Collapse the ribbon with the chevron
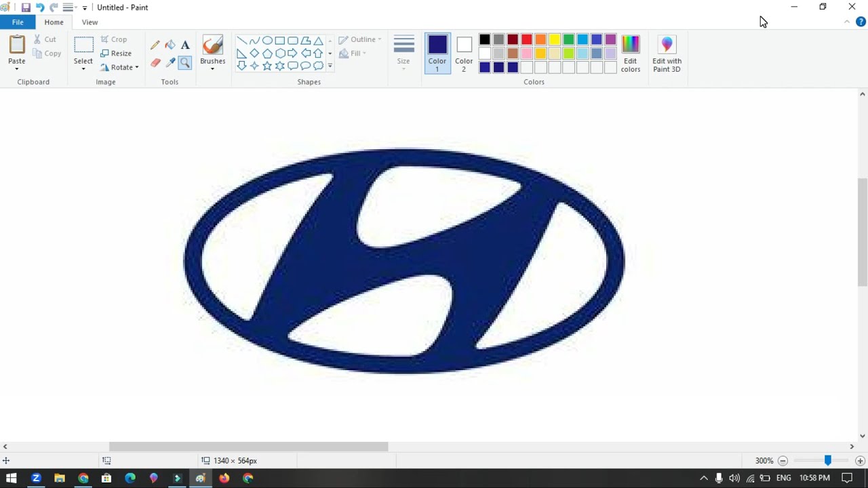The image size is (868, 488). [847, 22]
